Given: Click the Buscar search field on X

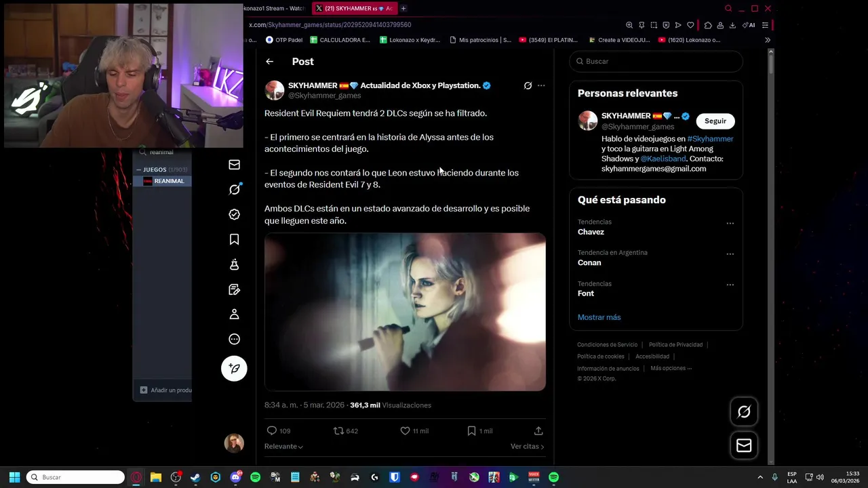Looking at the screenshot, I should point(656,61).
